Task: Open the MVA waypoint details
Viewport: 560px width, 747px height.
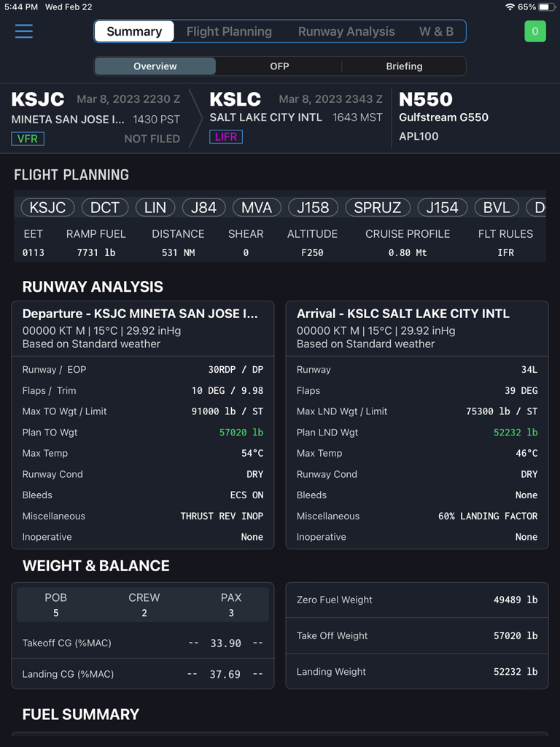Action: 256,207
